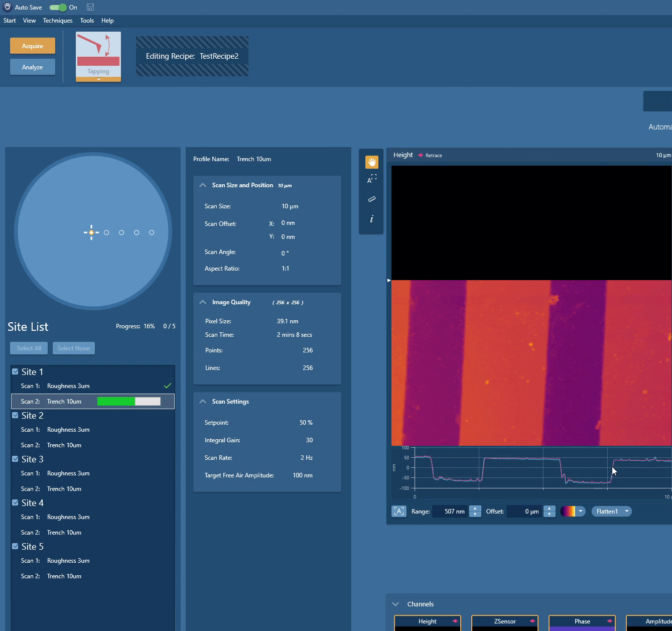Click the auto-scale [A] icon below the image
The width and height of the screenshot is (672, 631).
[x=399, y=511]
